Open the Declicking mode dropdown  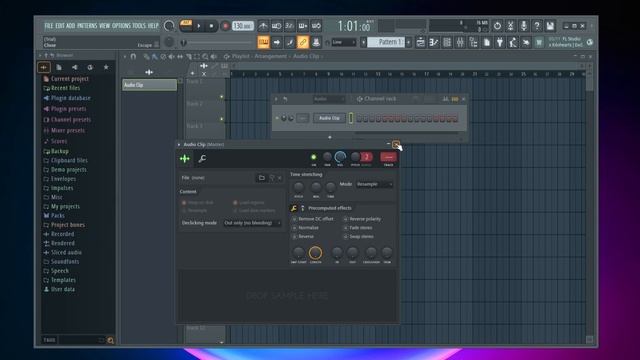252,223
